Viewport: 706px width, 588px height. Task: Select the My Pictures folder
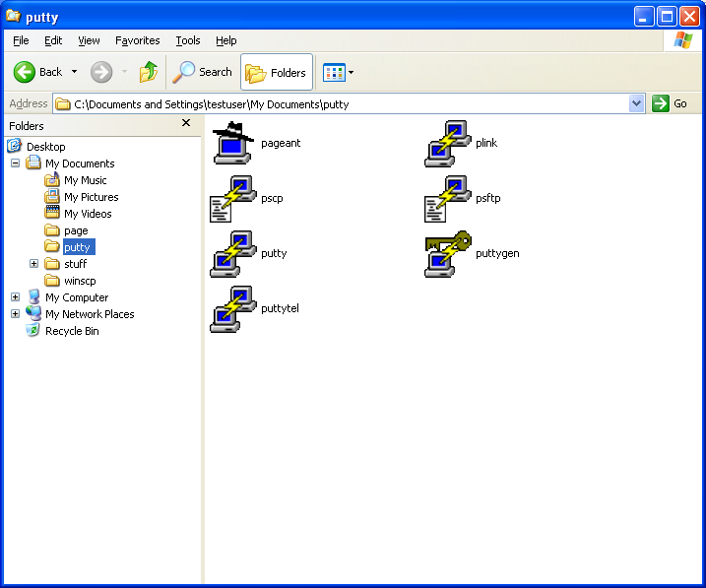91,197
